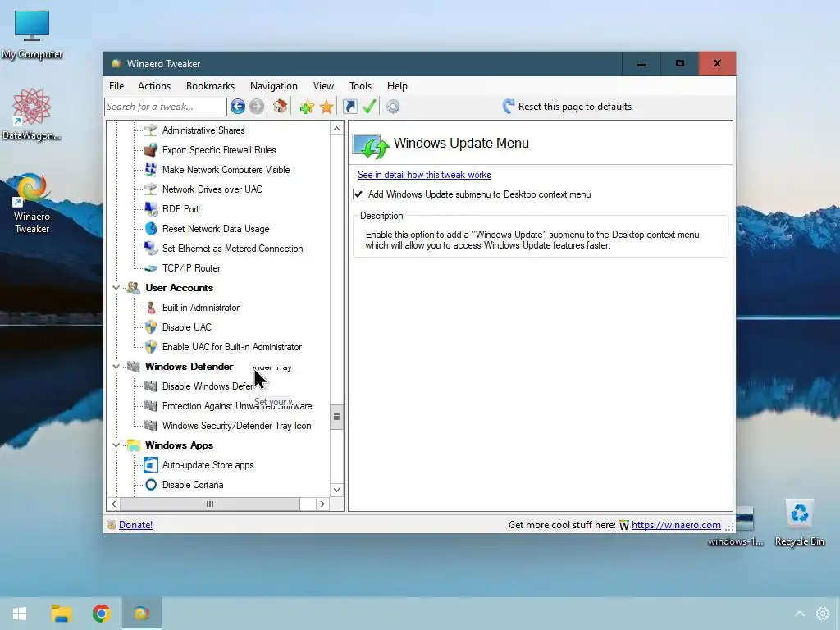
Task: Select the Recycle Bin desktop icon
Action: [x=799, y=523]
